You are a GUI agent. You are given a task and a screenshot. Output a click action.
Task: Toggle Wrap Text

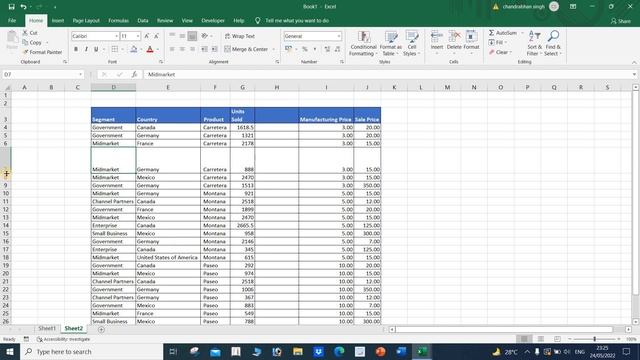pos(240,36)
